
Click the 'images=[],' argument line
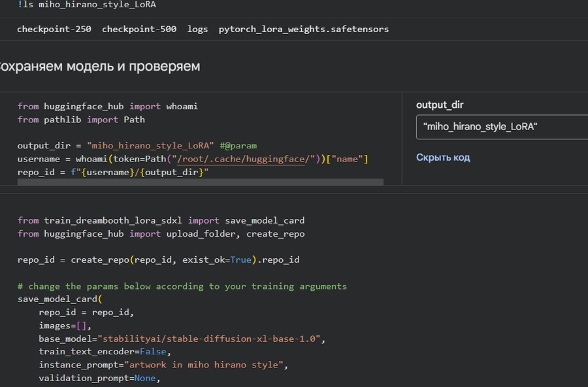click(x=65, y=326)
